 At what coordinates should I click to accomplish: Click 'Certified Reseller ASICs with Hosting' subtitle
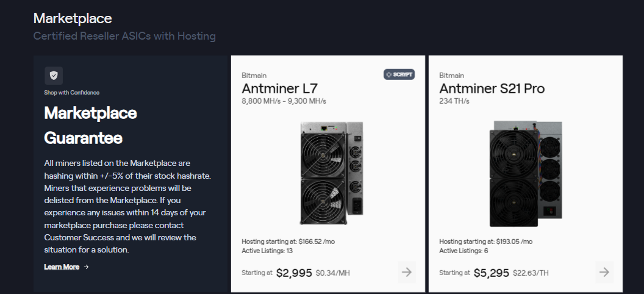pyautogui.click(x=124, y=36)
